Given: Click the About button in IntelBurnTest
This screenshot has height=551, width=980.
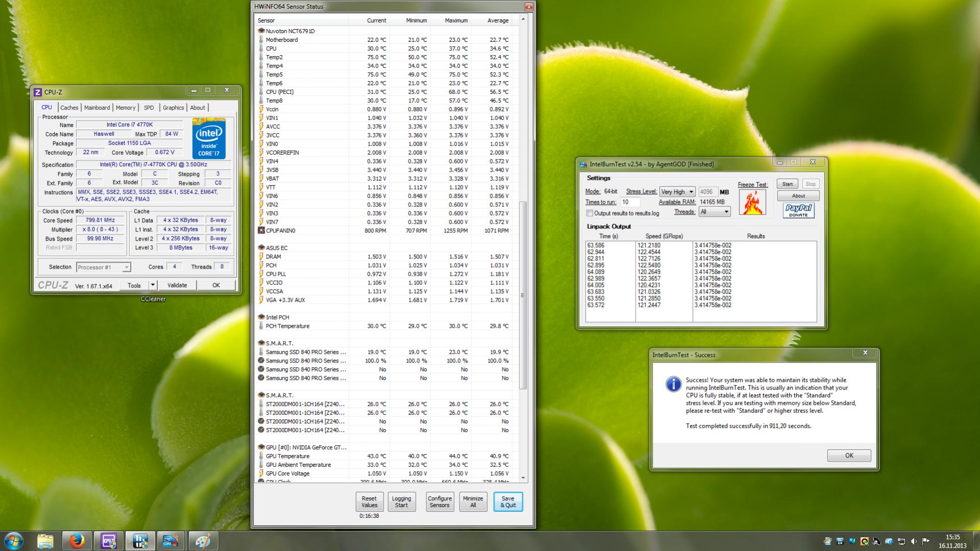Looking at the screenshot, I should tap(798, 196).
